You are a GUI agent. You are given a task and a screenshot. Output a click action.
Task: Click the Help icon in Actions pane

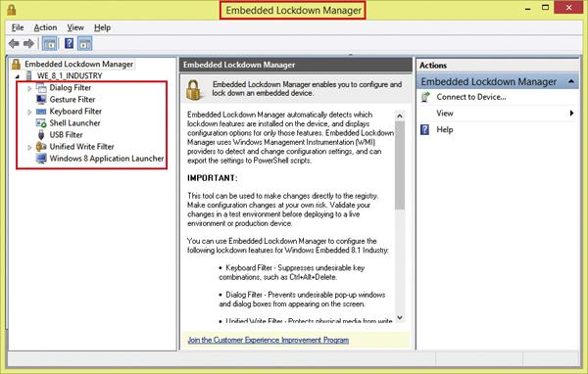[x=425, y=129]
